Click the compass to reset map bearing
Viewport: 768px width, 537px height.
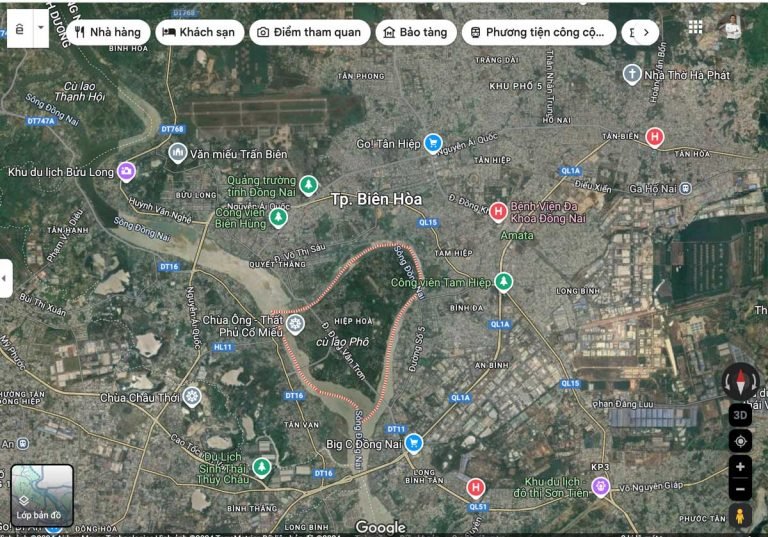point(741,381)
